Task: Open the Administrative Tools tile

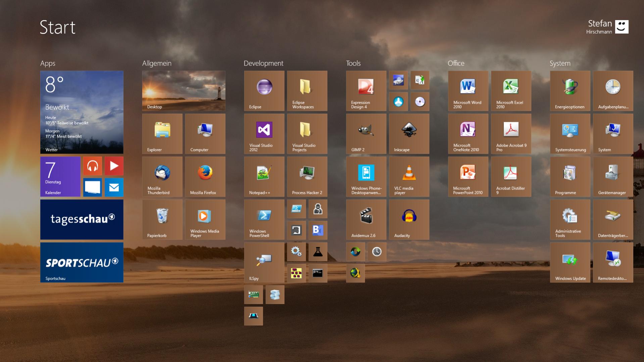Action: [571, 219]
